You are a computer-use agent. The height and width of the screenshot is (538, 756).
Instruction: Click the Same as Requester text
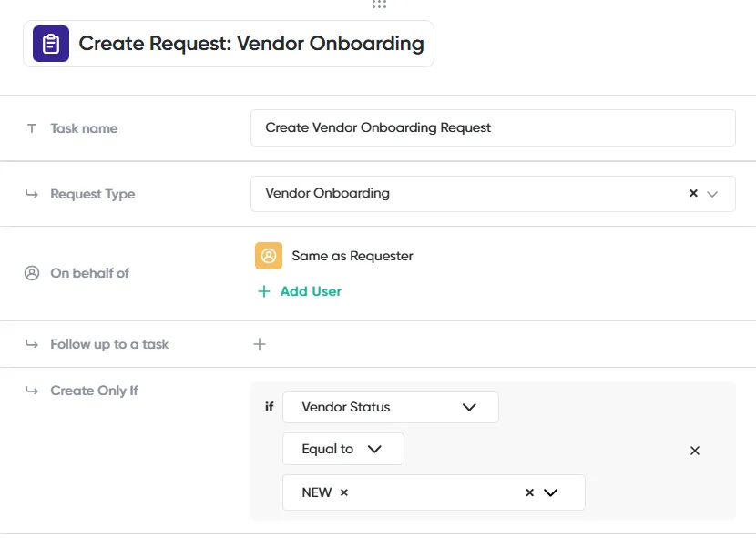pyautogui.click(x=352, y=256)
